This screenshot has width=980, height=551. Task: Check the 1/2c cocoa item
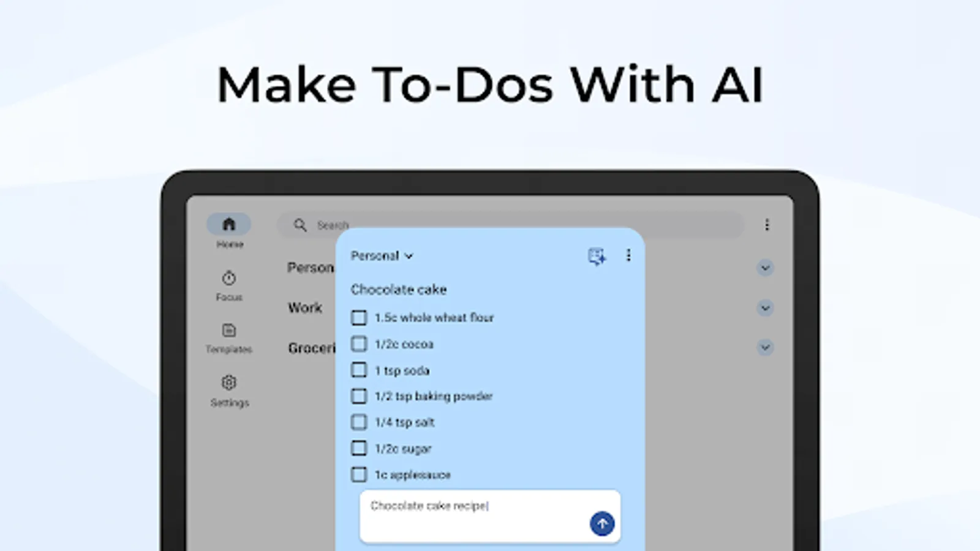point(359,344)
